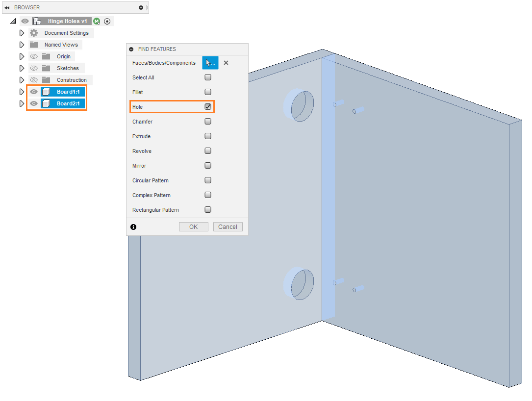Expand the Board1:1 tree node
The image size is (532, 401).
22,92
